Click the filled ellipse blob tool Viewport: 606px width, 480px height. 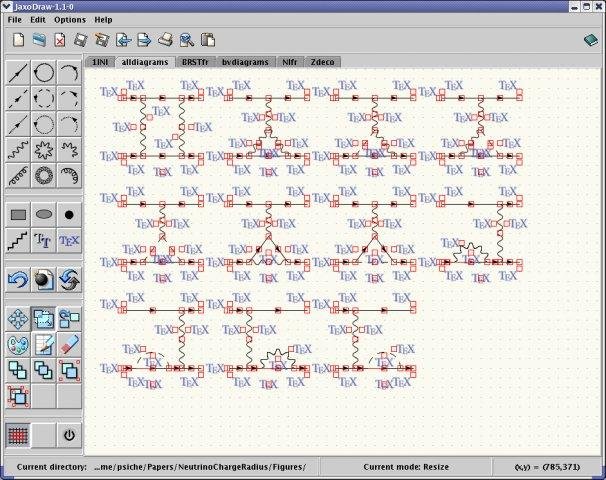click(44, 214)
